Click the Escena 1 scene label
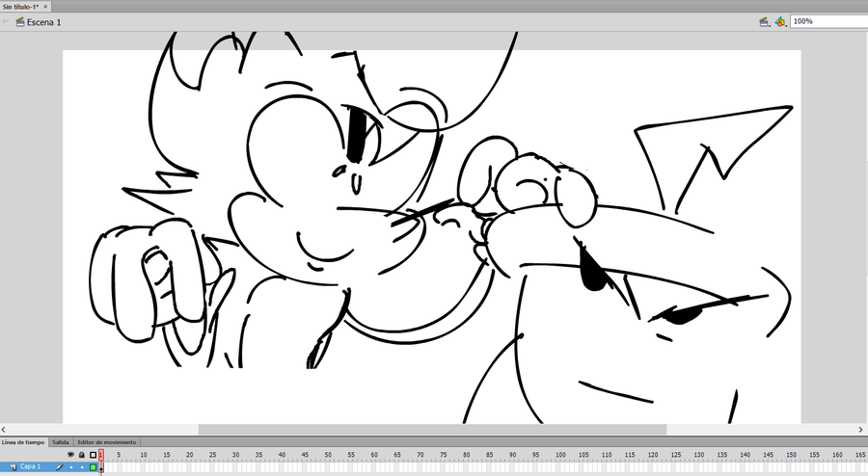The image size is (868, 476). pos(43,23)
